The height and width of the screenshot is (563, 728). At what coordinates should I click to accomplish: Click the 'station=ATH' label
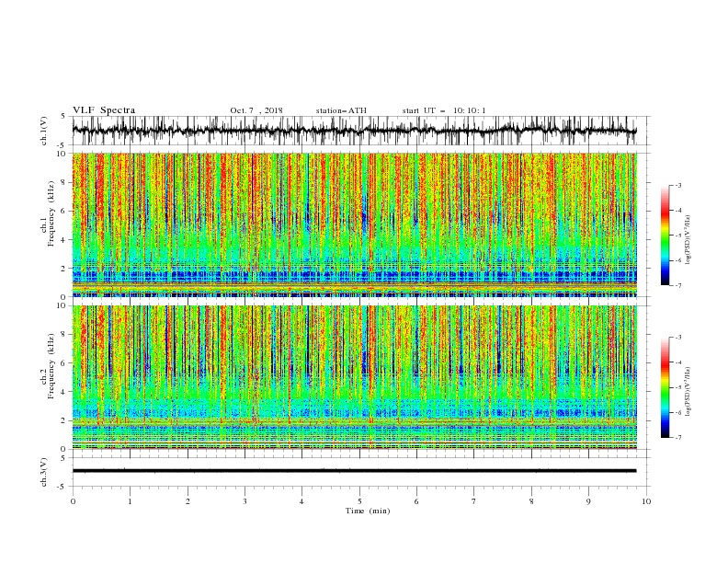pyautogui.click(x=341, y=110)
